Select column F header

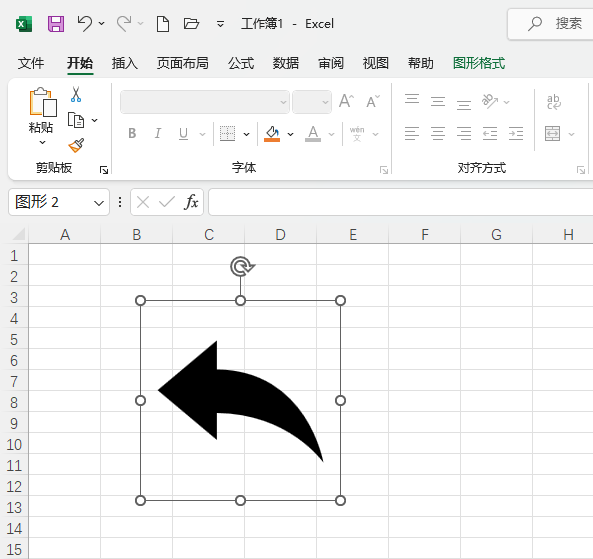coord(424,234)
